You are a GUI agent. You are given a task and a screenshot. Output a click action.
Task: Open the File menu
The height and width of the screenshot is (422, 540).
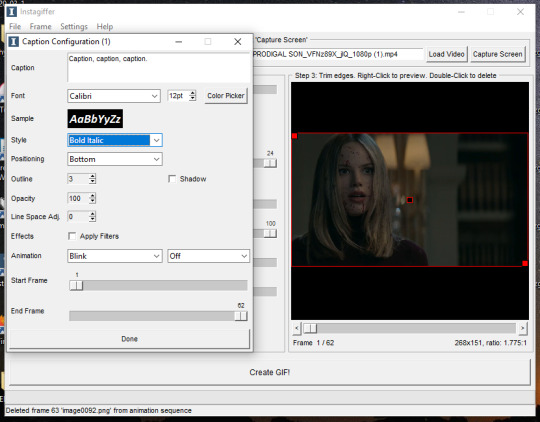click(15, 27)
